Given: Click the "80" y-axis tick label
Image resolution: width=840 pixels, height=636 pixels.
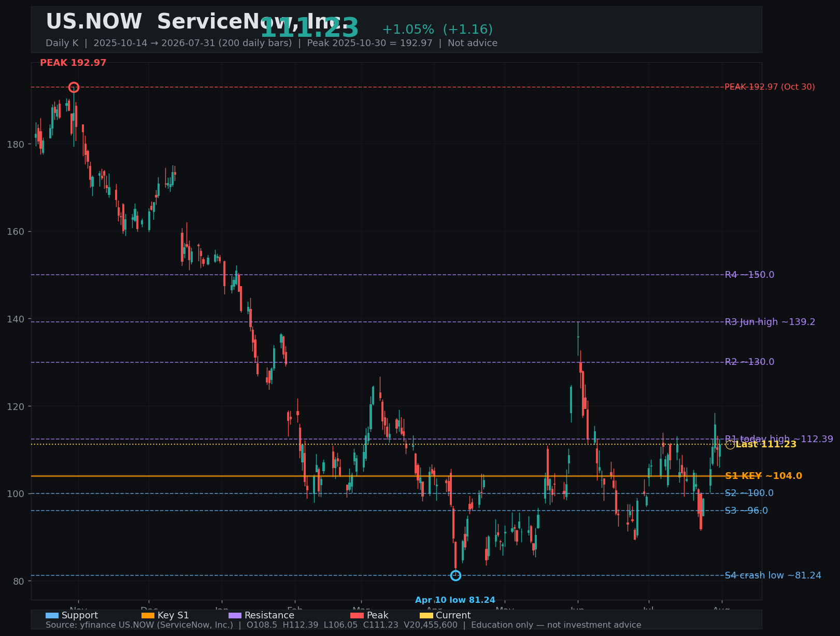Looking at the screenshot, I should click(x=18, y=581).
